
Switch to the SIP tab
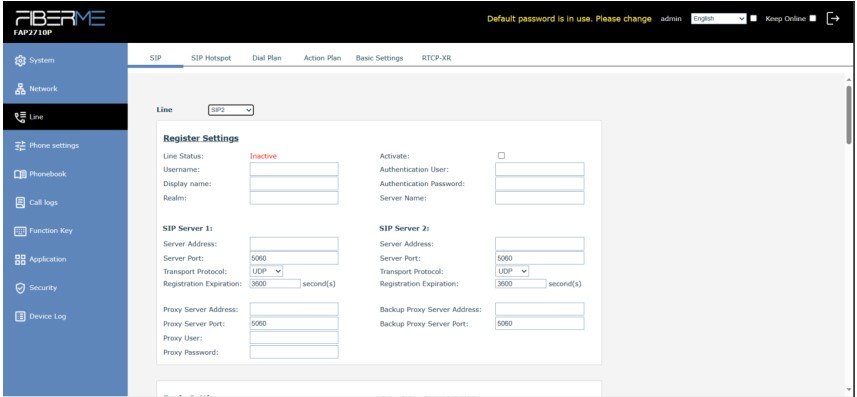pos(155,58)
